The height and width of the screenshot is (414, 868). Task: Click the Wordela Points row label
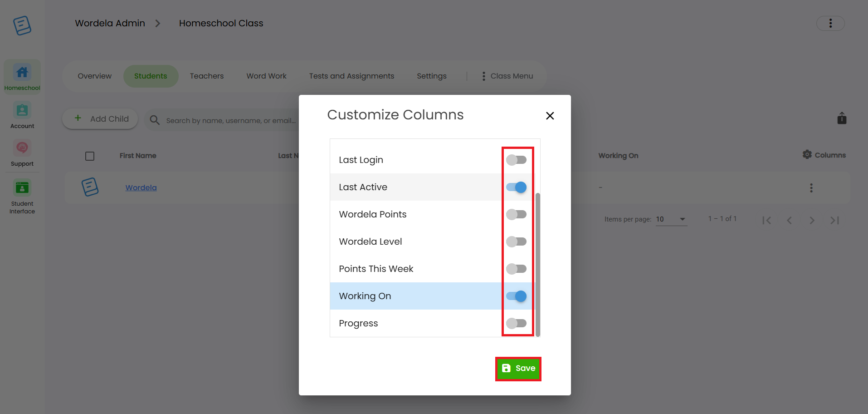pyautogui.click(x=373, y=214)
